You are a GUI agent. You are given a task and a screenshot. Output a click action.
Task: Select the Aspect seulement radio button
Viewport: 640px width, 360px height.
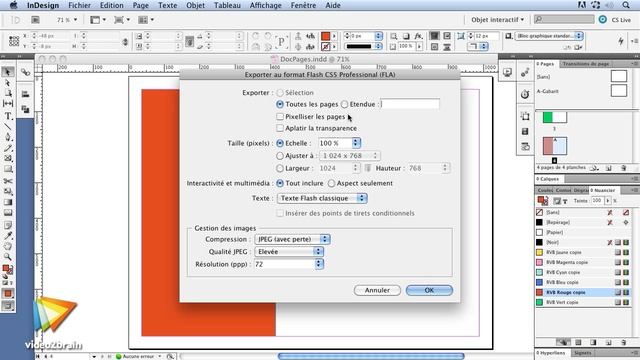coord(331,183)
